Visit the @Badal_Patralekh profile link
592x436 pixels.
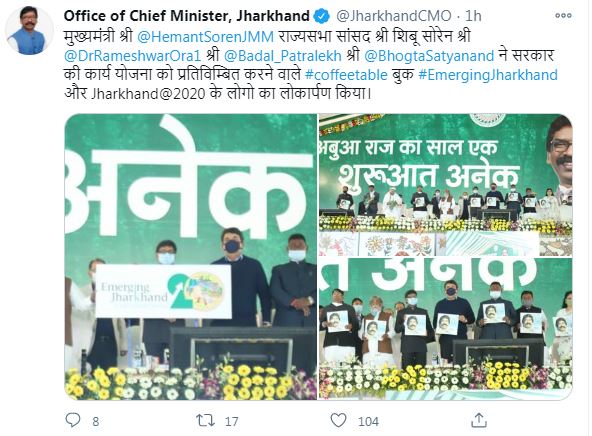[282, 55]
